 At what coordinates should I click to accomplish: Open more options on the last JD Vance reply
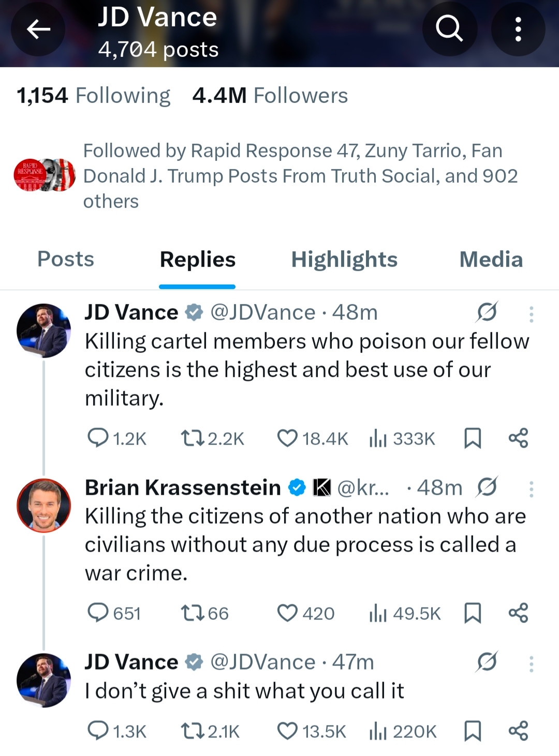531,664
